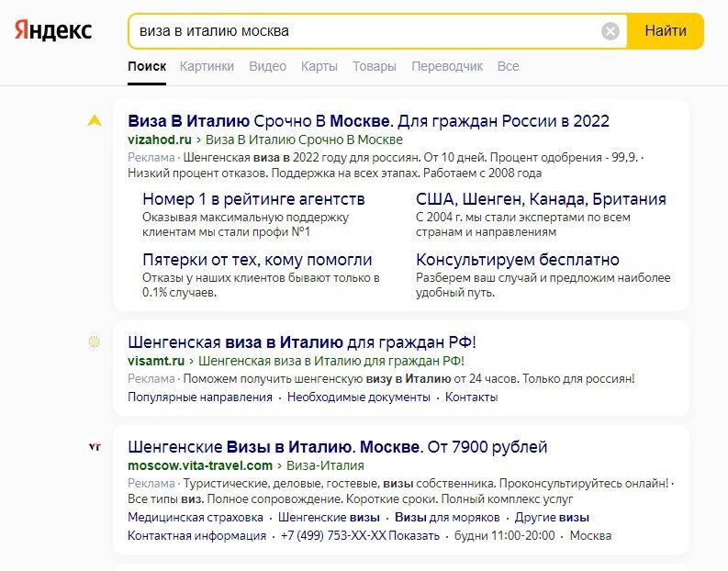Open 'Другие визы' link
This screenshot has width=728, height=571.
pyautogui.click(x=552, y=517)
